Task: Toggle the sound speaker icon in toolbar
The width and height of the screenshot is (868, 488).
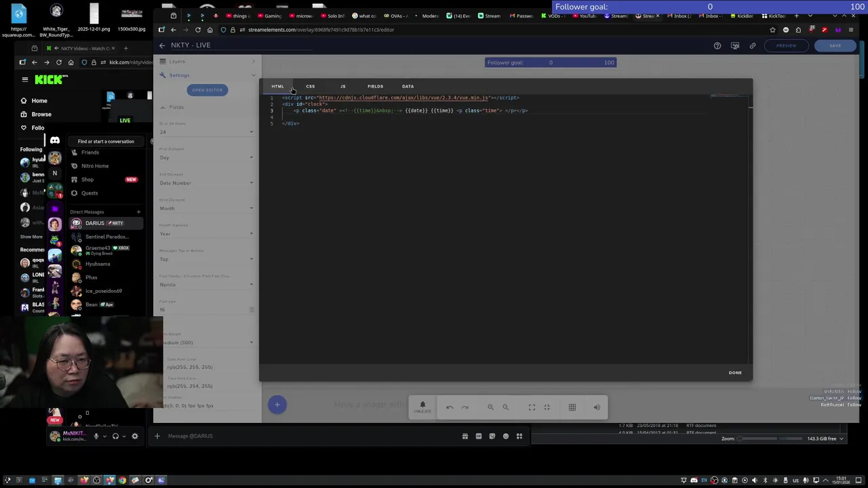Action: 597,407
